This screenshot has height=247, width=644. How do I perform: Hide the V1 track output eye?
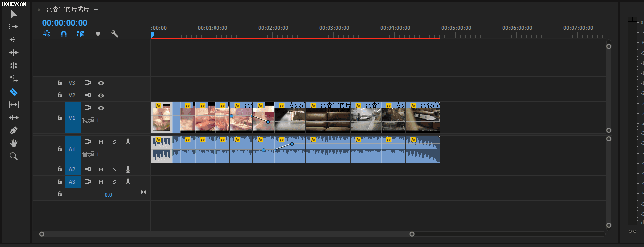click(x=101, y=108)
